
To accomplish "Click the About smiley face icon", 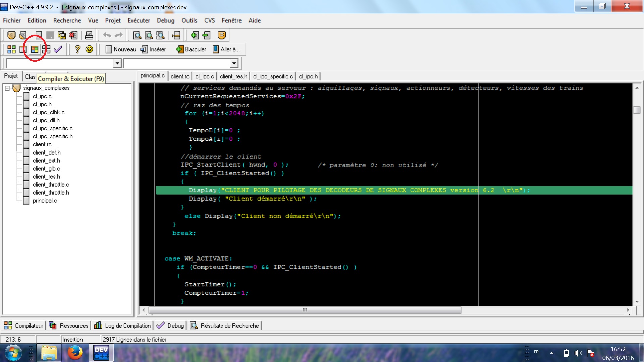I will tap(89, 49).
